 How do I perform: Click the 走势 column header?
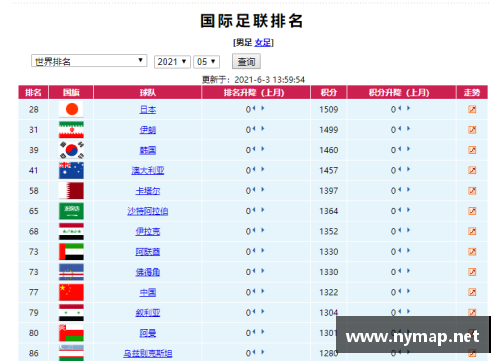pyautogui.click(x=472, y=92)
